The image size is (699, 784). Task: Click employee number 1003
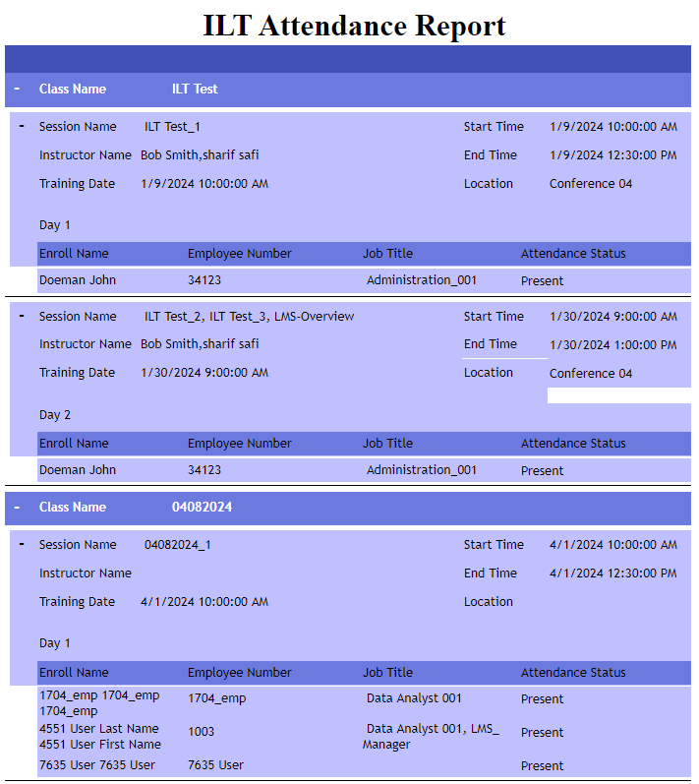pyautogui.click(x=202, y=732)
